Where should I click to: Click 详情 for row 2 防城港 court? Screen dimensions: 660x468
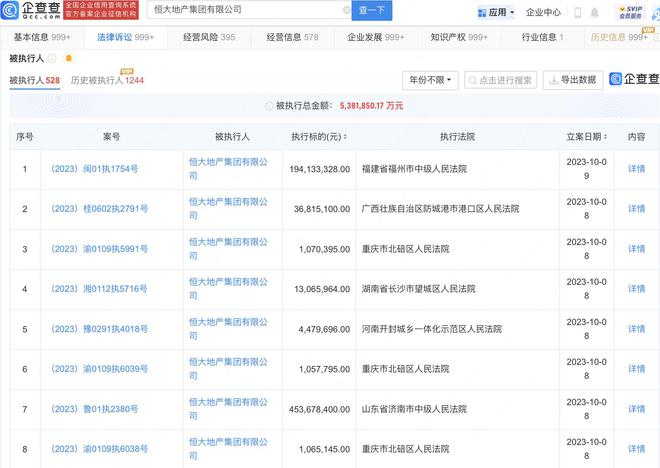[x=636, y=209]
